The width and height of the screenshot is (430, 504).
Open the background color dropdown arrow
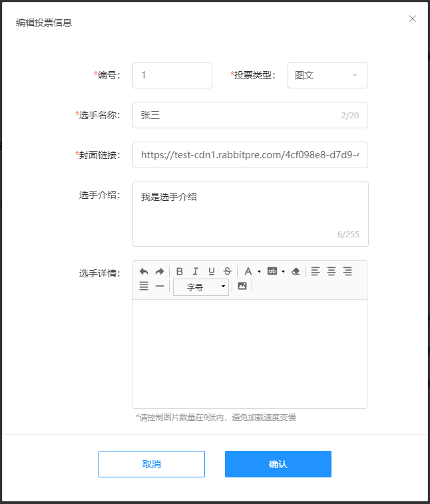(284, 271)
